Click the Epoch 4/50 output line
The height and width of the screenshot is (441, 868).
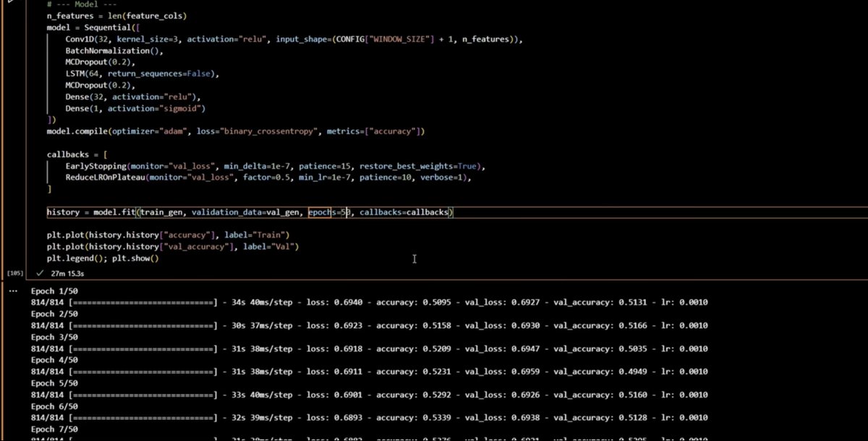point(54,360)
